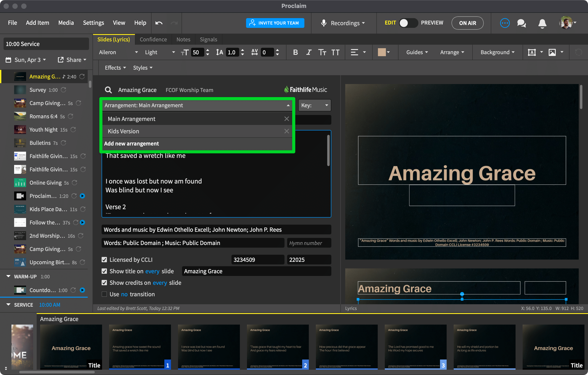Click the Invite Your Team button
This screenshot has height=375, width=588.
pos(275,23)
